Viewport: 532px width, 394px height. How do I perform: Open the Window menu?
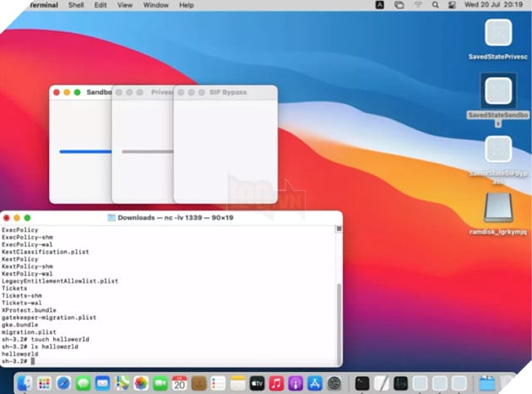155,5
